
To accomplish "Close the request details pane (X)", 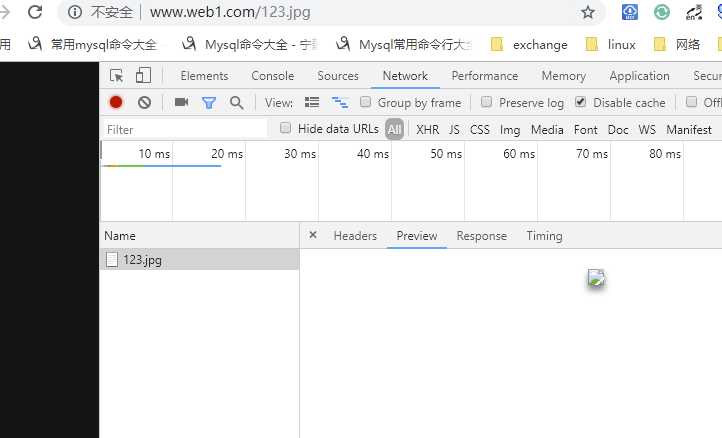I will pos(313,235).
